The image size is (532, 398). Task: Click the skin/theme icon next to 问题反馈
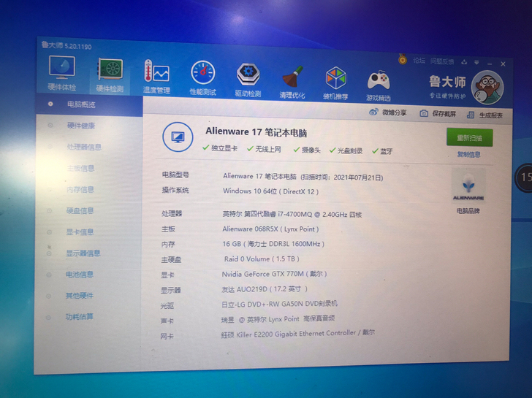[464, 62]
